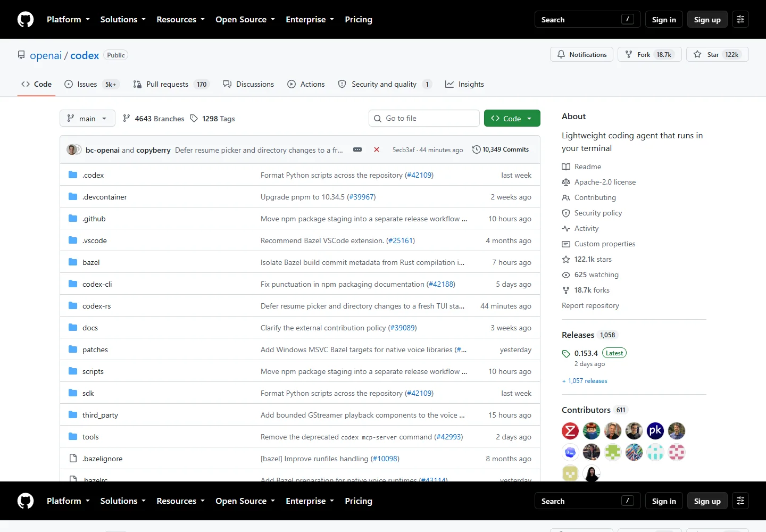The height and width of the screenshot is (532, 766).
Task: Click the GitHub logo in the top header
Action: pos(26,20)
